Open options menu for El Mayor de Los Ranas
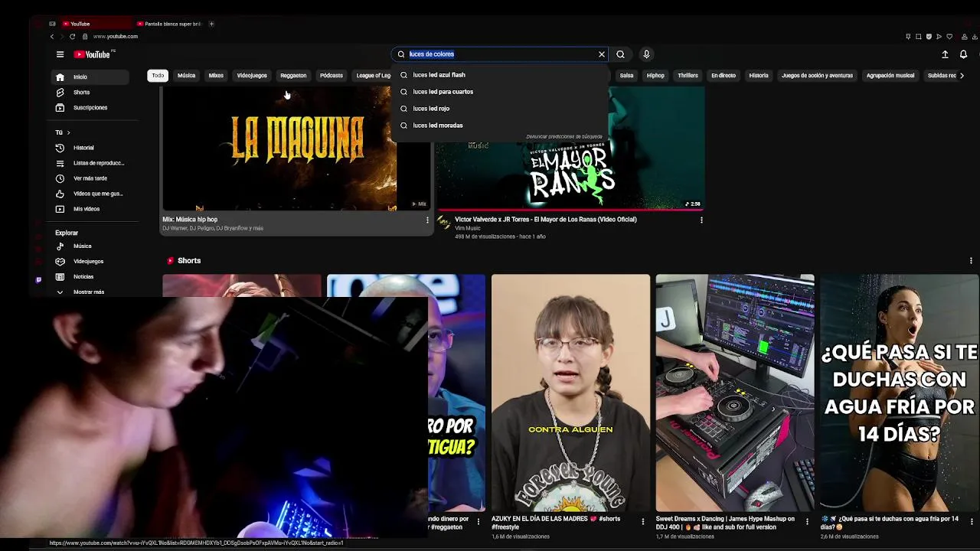Screen dimensions: 980x551 click(701, 220)
